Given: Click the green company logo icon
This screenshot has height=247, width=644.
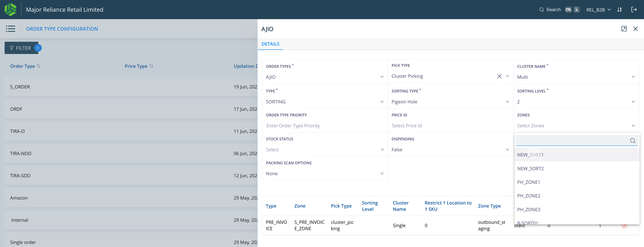Looking at the screenshot, I should click(x=10, y=10).
